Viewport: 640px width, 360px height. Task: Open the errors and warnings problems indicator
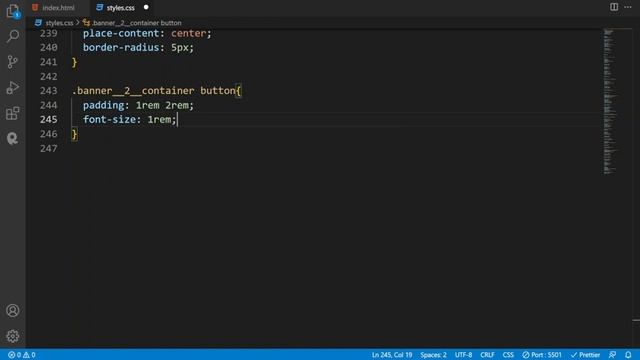[x=22, y=355]
